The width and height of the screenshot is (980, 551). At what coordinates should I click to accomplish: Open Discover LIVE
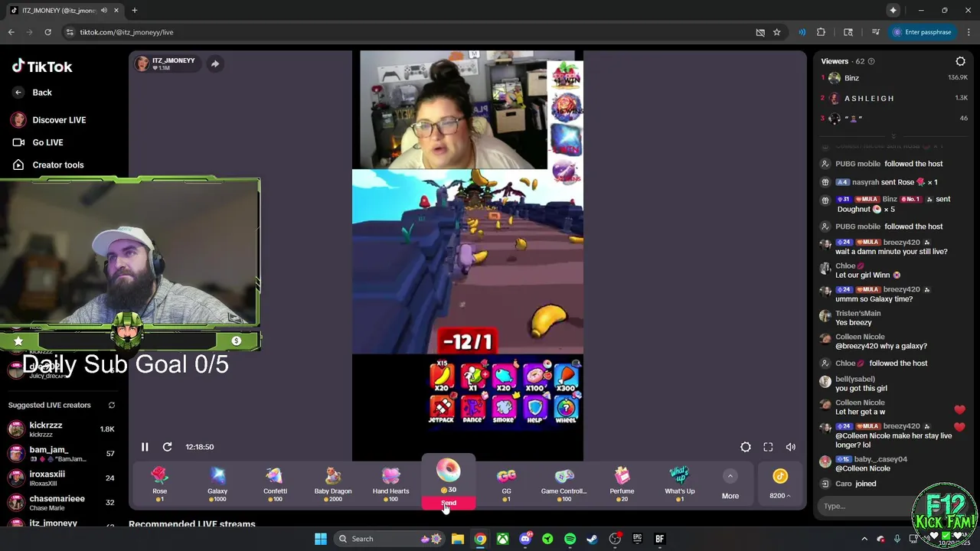[48, 120]
